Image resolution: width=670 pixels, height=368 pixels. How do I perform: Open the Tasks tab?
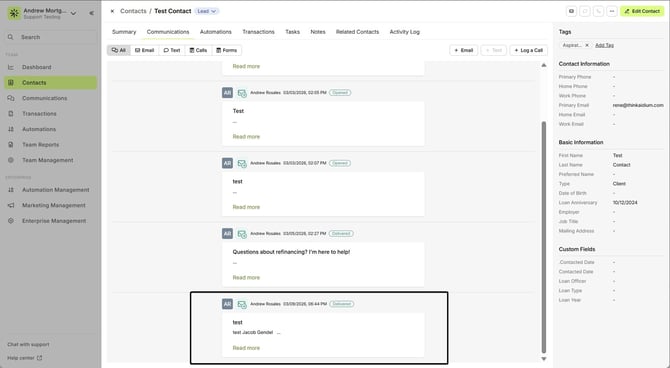293,32
